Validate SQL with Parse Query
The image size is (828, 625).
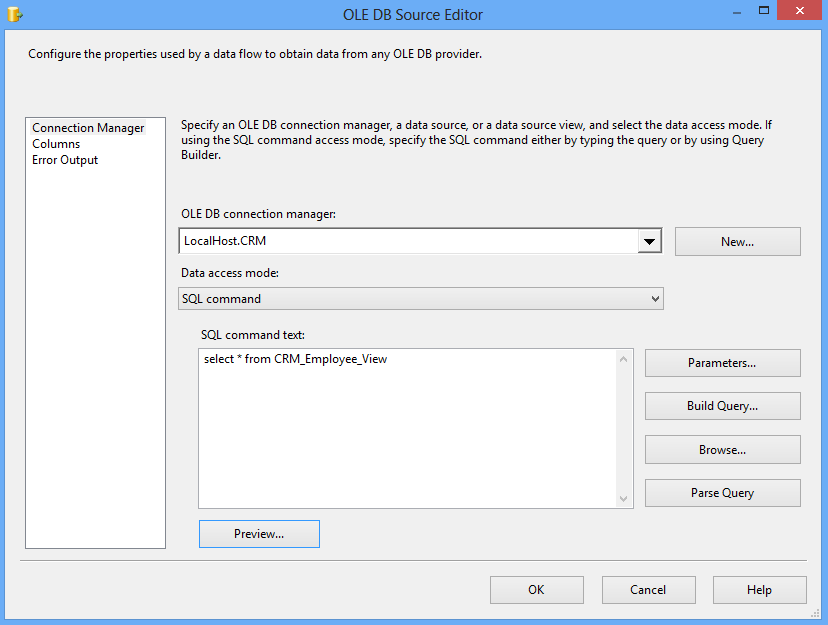coord(722,493)
